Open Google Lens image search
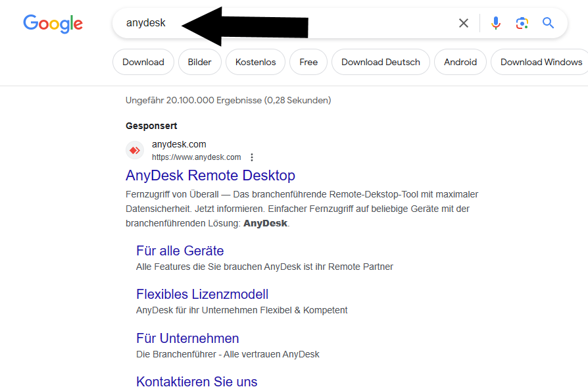588x389 pixels. pos(522,23)
